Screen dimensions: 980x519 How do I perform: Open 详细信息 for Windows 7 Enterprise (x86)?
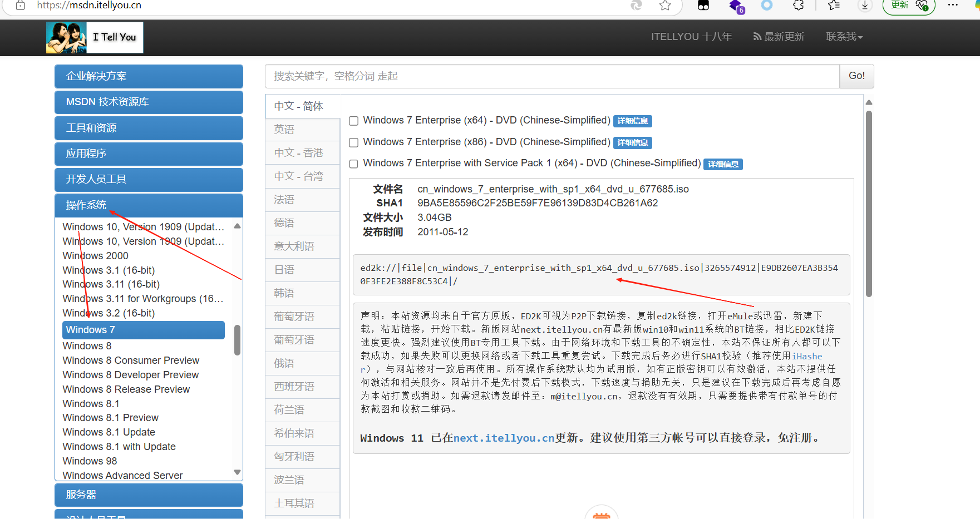633,143
